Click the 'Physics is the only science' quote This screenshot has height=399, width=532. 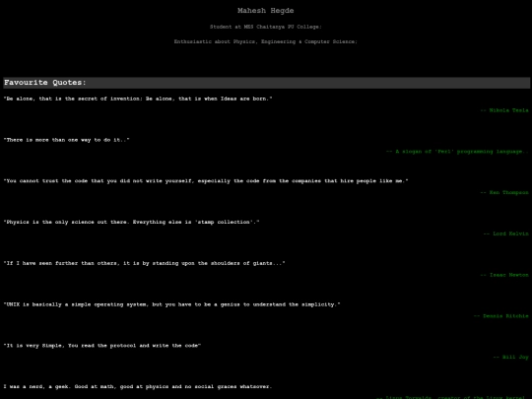132,222
